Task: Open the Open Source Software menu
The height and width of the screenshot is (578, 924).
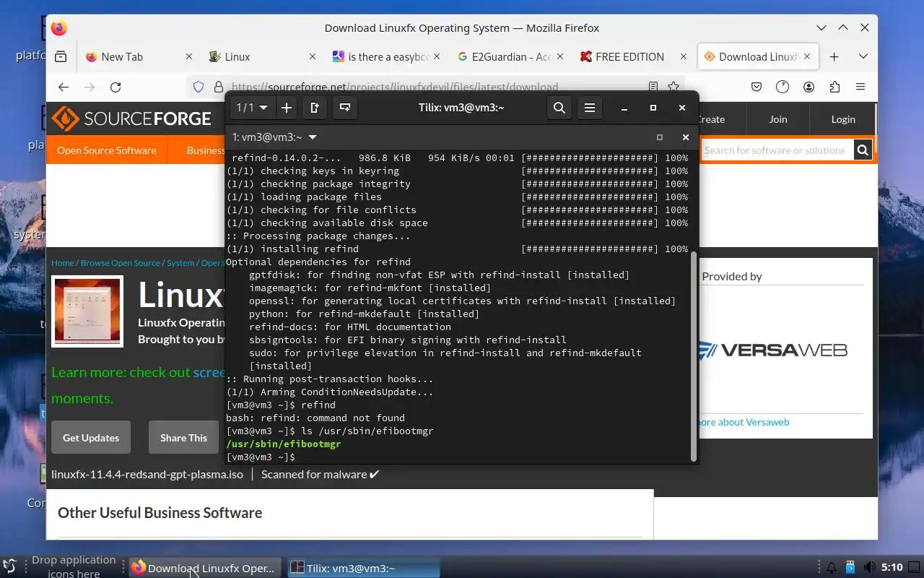Action: coord(107,150)
